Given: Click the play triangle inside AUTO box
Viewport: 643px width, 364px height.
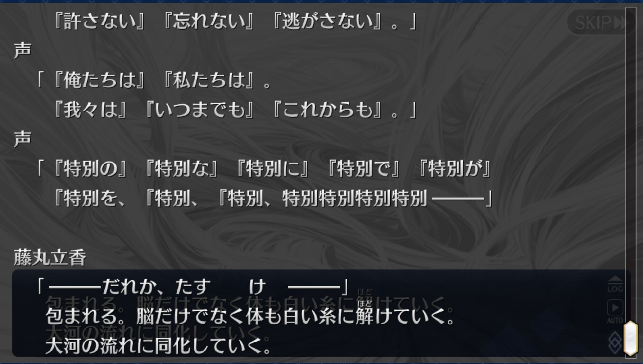Looking at the screenshot, I should pyautogui.click(x=615, y=308).
